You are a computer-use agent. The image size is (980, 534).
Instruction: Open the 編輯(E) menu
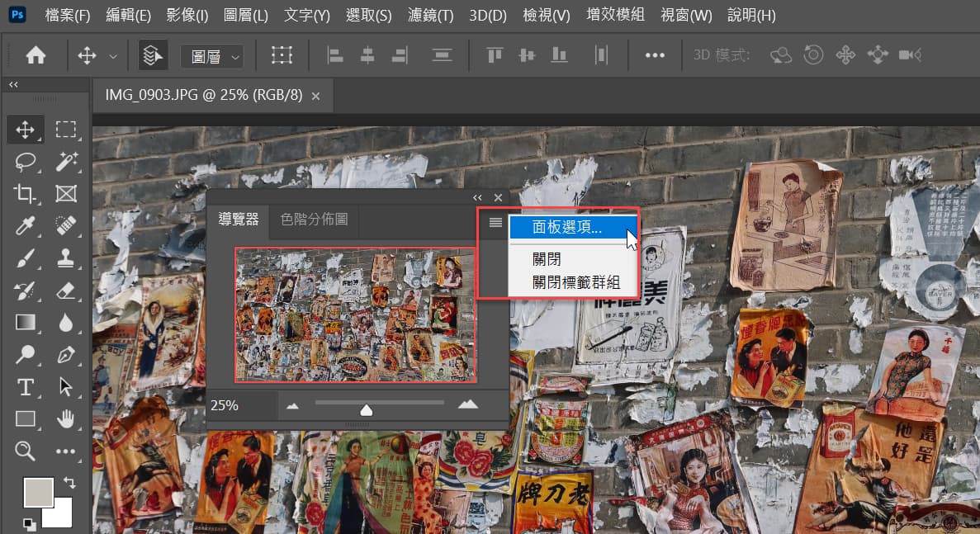(x=128, y=15)
